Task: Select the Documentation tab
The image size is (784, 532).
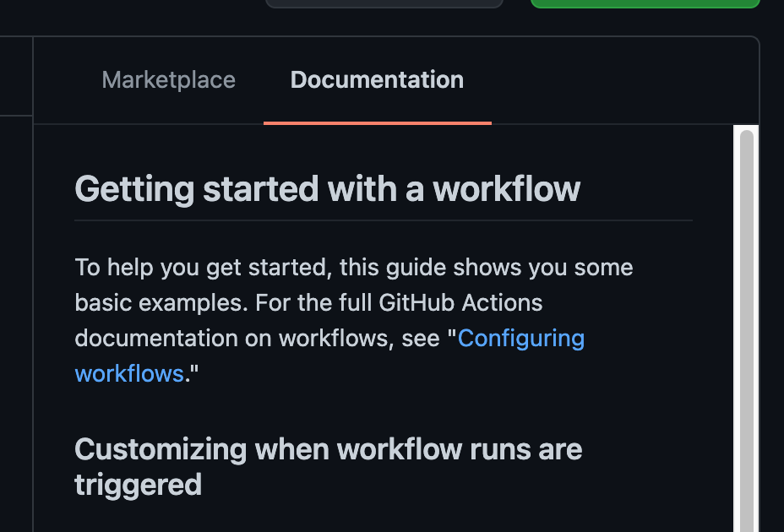Action: click(x=377, y=80)
